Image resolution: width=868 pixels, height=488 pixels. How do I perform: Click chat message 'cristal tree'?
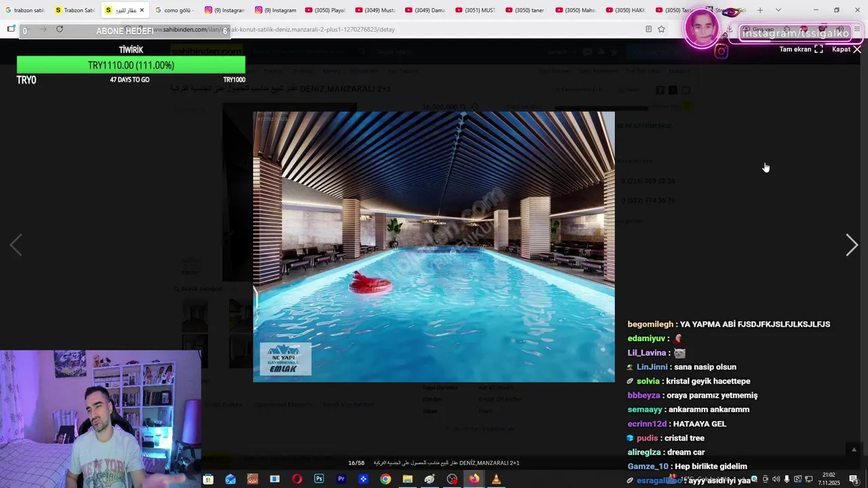click(684, 438)
